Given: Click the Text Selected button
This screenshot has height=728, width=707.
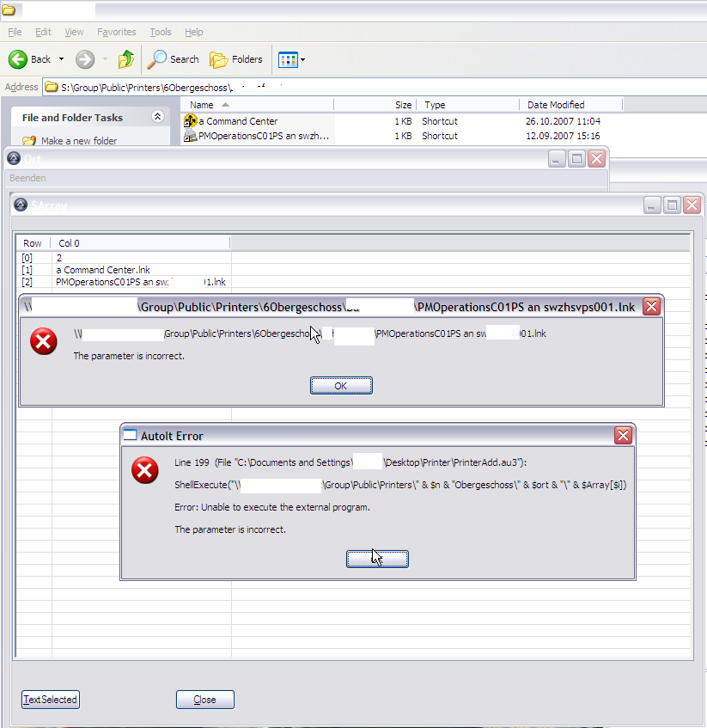Looking at the screenshot, I should (x=50, y=700).
